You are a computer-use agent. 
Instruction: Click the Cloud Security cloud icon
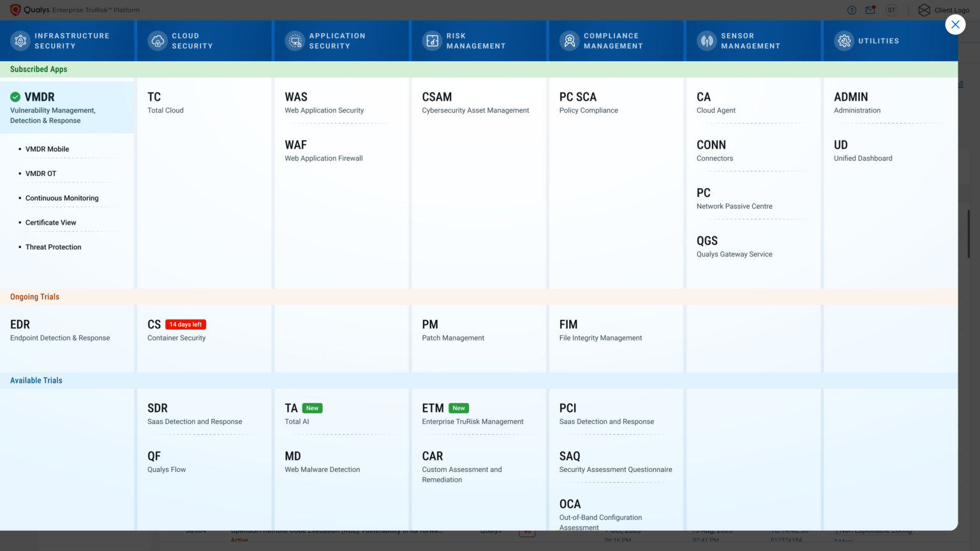pyautogui.click(x=157, y=40)
